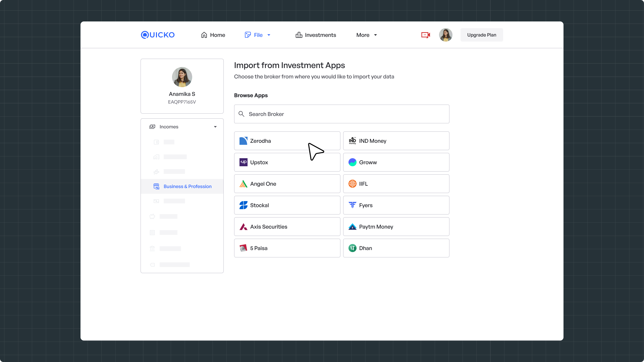This screenshot has height=362, width=644.
Task: Pick Stockal as broker
Action: (x=287, y=205)
